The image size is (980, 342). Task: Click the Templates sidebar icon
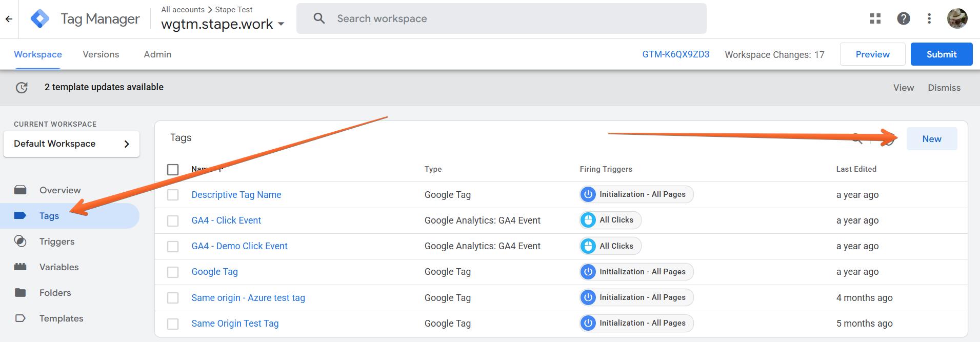[21, 318]
